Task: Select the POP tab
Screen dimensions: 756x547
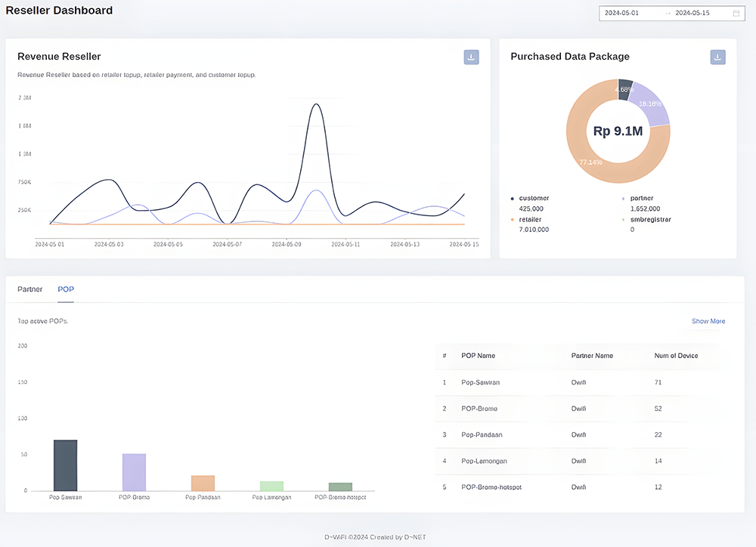Action: tap(66, 289)
